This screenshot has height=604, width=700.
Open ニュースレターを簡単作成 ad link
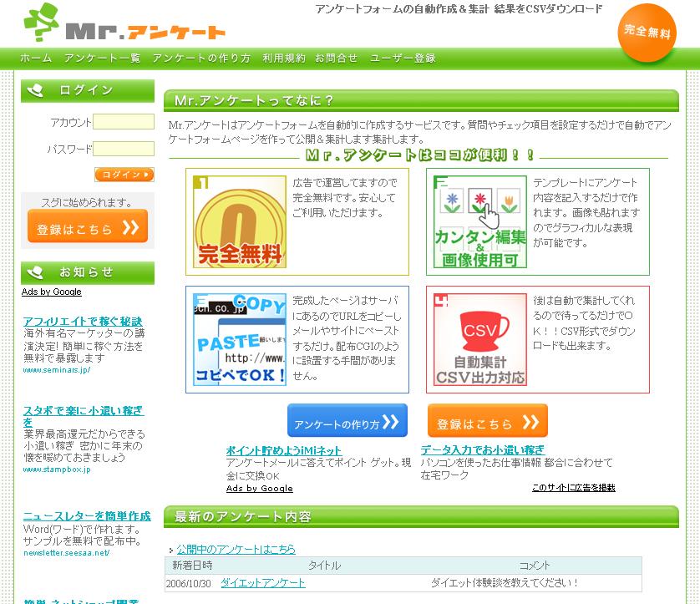[x=87, y=516]
